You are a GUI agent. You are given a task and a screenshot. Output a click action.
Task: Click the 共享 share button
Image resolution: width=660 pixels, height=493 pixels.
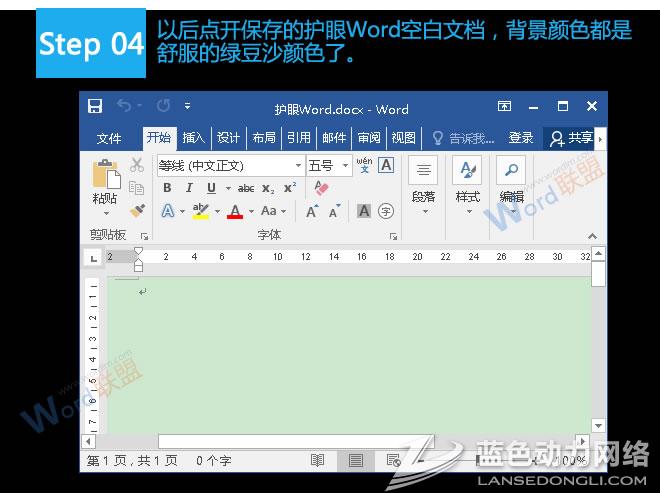point(572,138)
